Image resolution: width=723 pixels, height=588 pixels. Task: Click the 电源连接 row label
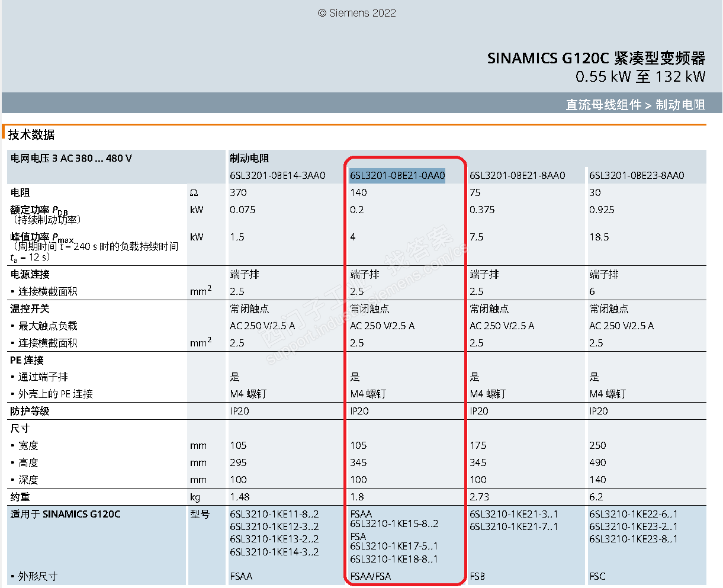click(30, 274)
